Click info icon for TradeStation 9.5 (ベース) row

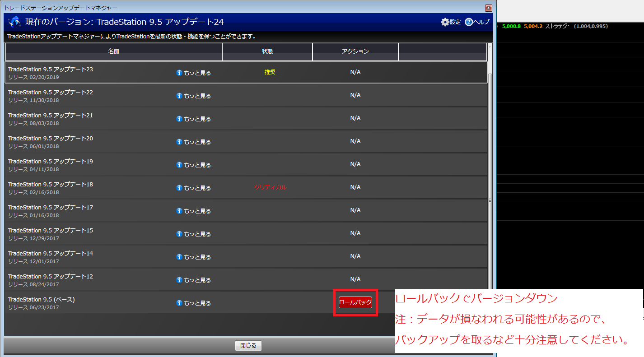(179, 303)
